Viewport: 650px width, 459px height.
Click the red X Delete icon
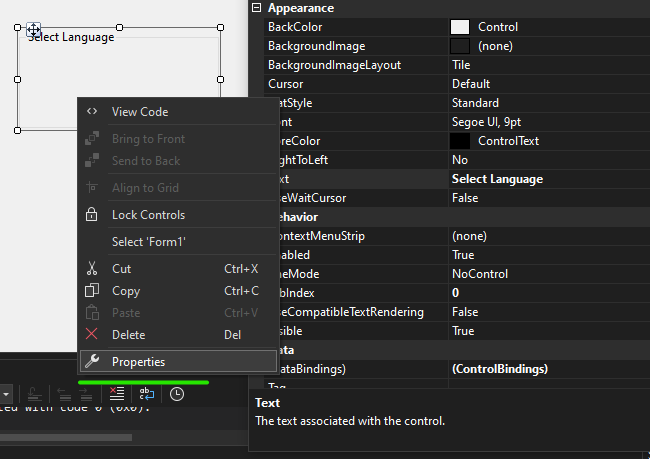point(92,335)
